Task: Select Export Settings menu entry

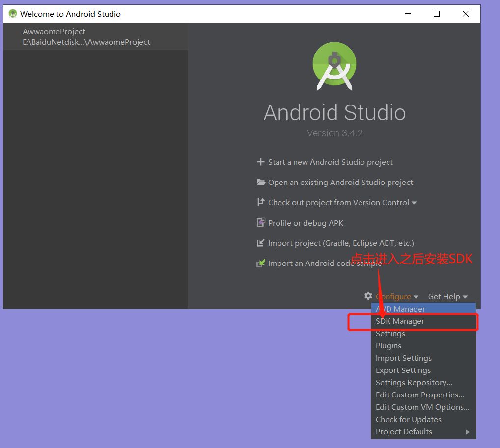Action: pos(423,370)
